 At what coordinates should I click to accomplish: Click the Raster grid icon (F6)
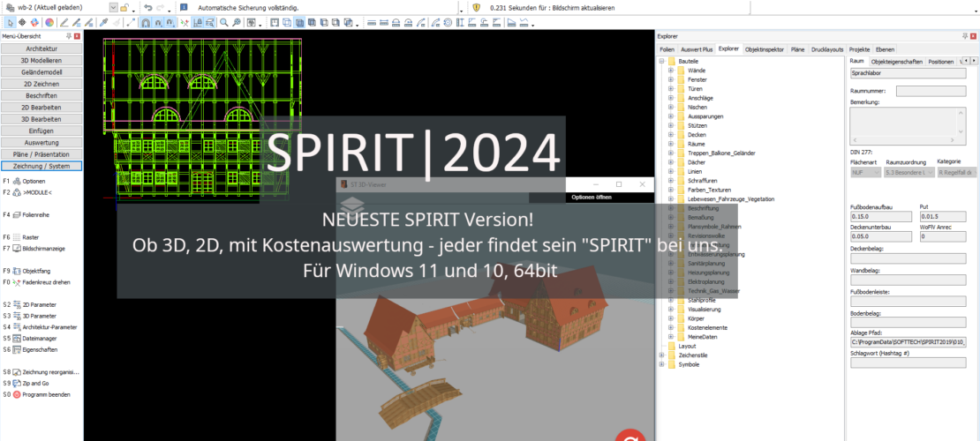pos(18,237)
